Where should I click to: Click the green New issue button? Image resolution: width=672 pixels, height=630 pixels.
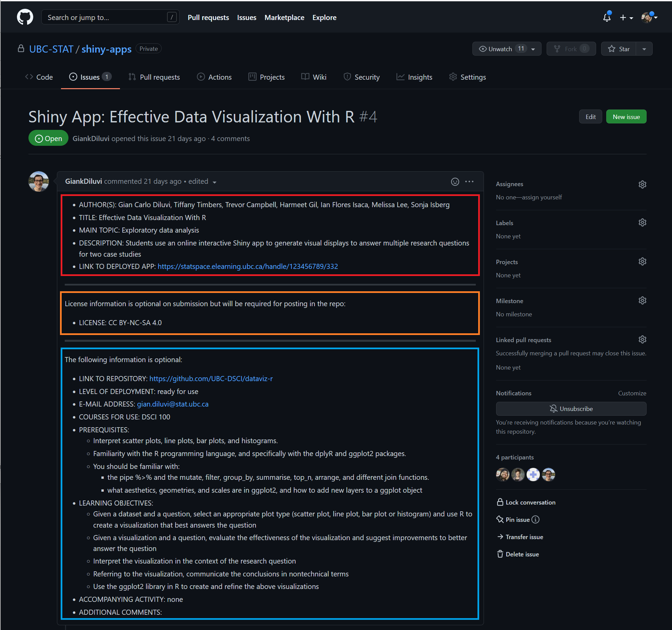(x=626, y=117)
